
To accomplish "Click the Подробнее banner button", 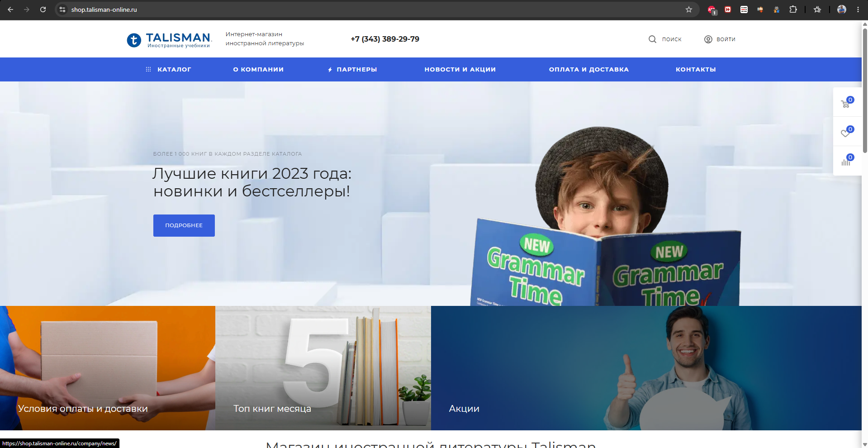I will (184, 225).
